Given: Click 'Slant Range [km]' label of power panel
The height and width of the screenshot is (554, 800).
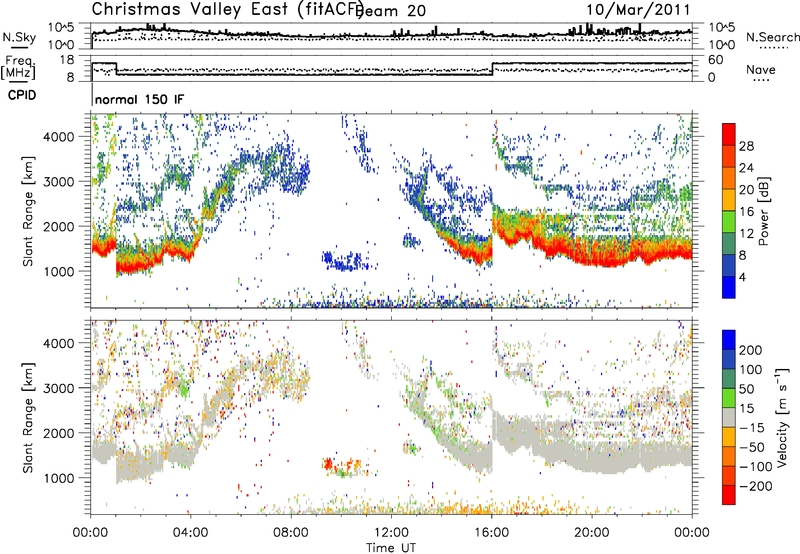Looking at the screenshot, I should [x=28, y=211].
